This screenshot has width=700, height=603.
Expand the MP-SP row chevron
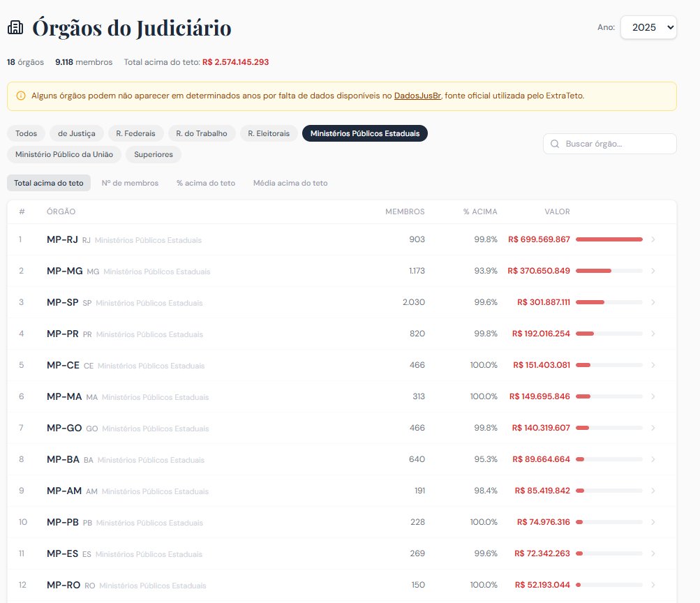pyautogui.click(x=653, y=302)
